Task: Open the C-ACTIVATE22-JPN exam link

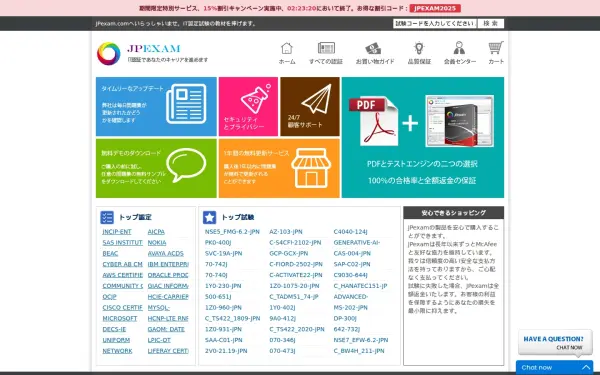Action: coord(296,275)
